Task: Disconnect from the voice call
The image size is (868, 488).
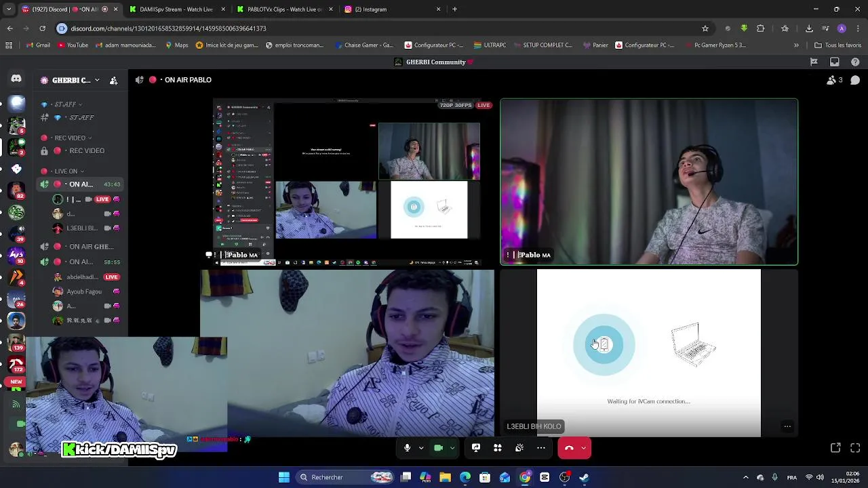Action: tap(569, 448)
